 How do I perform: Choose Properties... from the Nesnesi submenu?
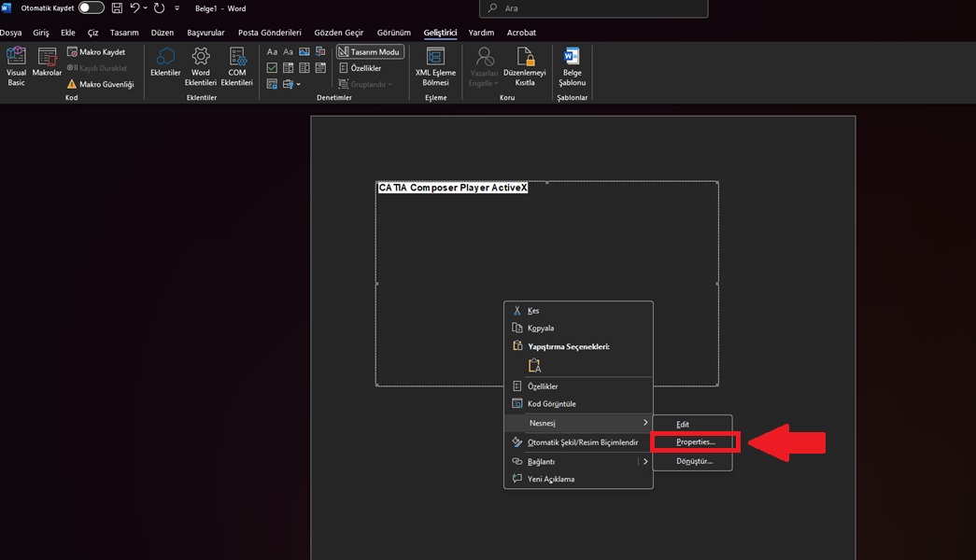[695, 441]
